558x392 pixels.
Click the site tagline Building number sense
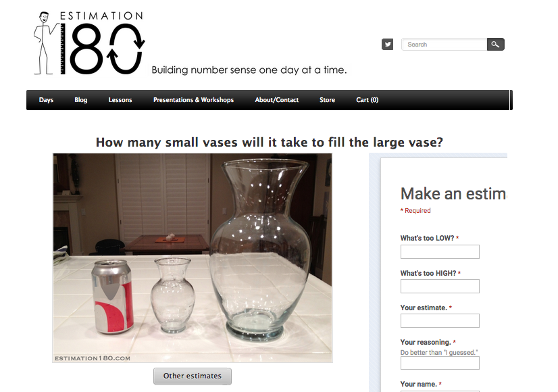[x=249, y=70]
